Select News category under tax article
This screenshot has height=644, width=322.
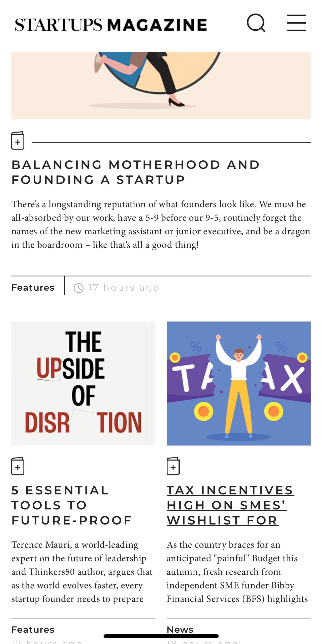click(180, 630)
